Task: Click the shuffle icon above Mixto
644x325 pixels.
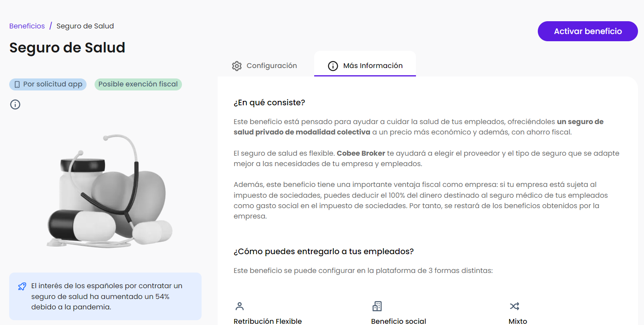Action: pyautogui.click(x=515, y=306)
